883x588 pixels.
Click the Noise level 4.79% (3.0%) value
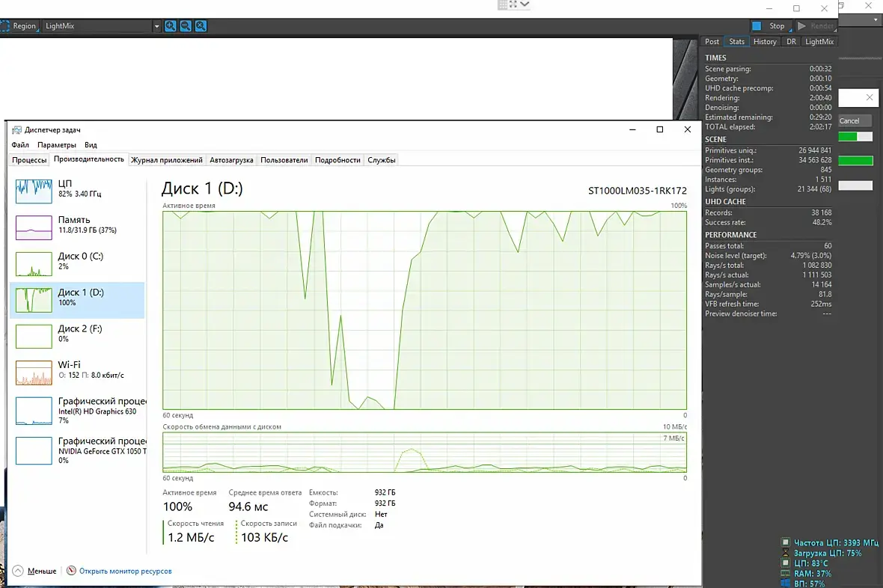coord(811,256)
